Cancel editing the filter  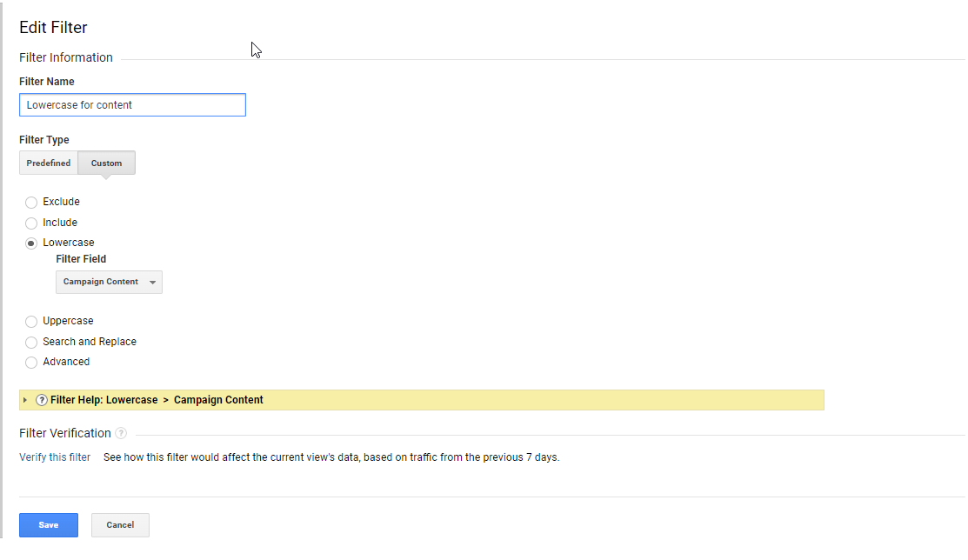click(x=119, y=524)
